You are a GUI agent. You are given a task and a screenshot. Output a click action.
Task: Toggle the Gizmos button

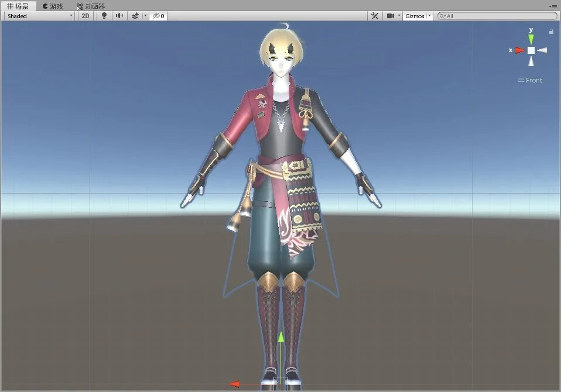(415, 16)
